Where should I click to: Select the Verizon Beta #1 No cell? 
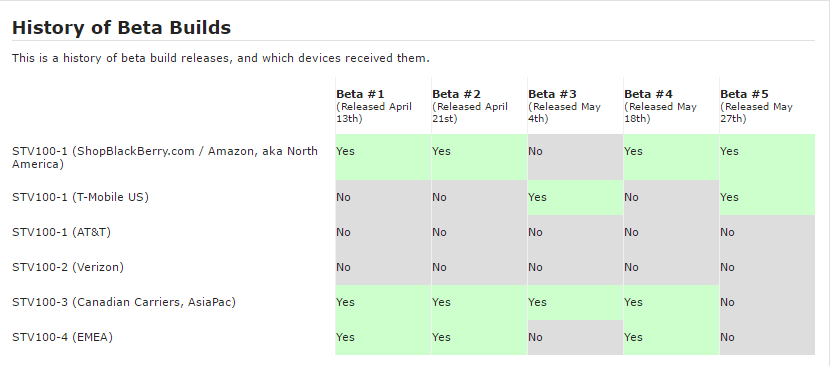[383, 267]
